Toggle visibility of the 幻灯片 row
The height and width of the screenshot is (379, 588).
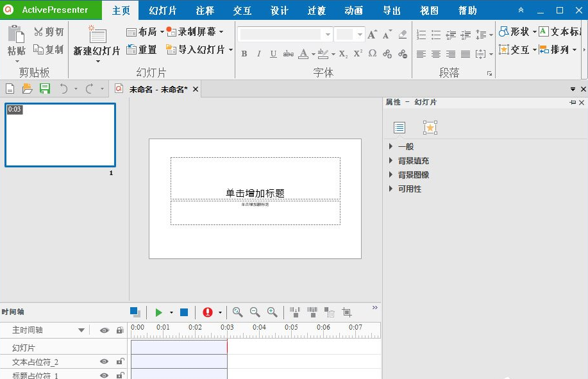click(104, 347)
